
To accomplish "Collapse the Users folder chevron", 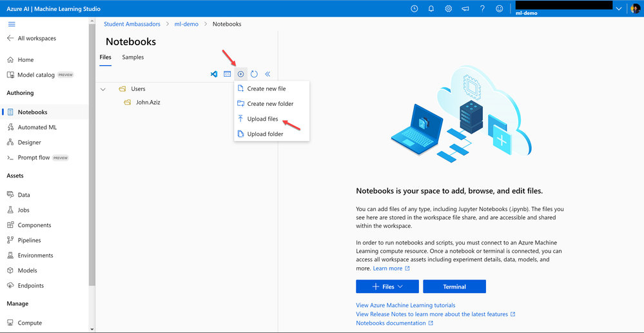I will coord(103,89).
